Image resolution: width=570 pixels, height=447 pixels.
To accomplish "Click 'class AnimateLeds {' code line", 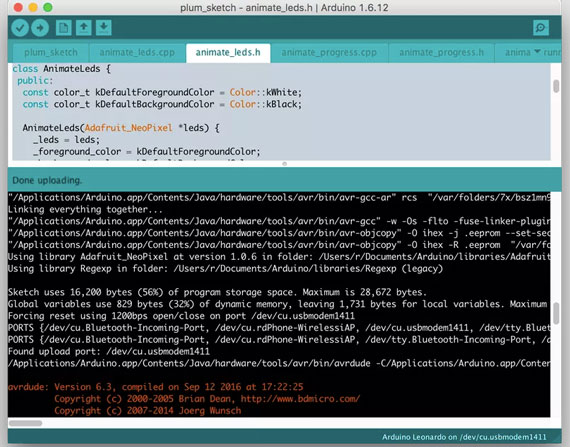I will 61,69.
